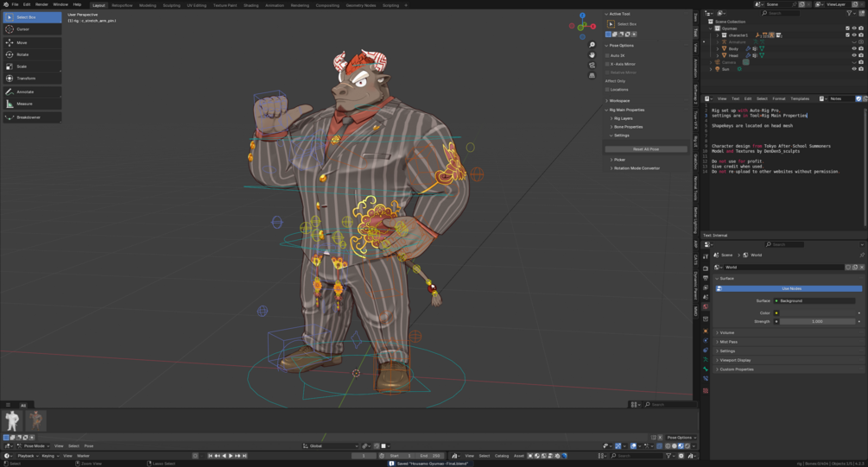Choose the Measure tool

coord(32,104)
